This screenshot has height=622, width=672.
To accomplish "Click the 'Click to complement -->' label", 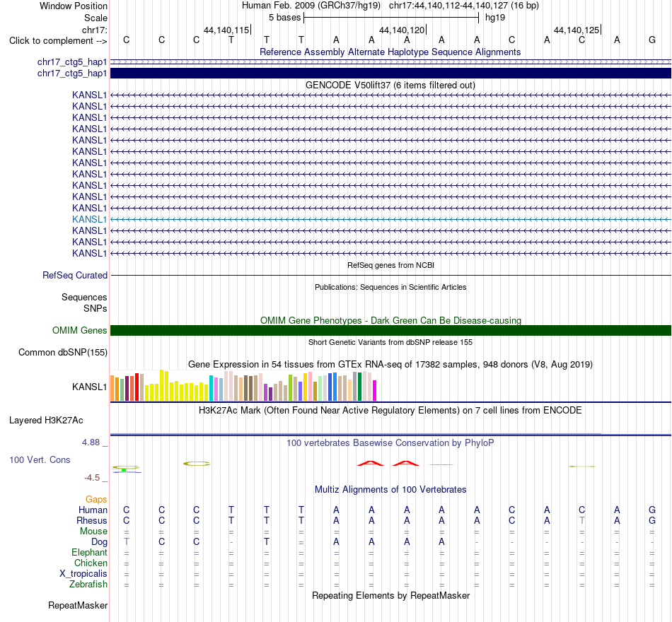I will 58,41.
